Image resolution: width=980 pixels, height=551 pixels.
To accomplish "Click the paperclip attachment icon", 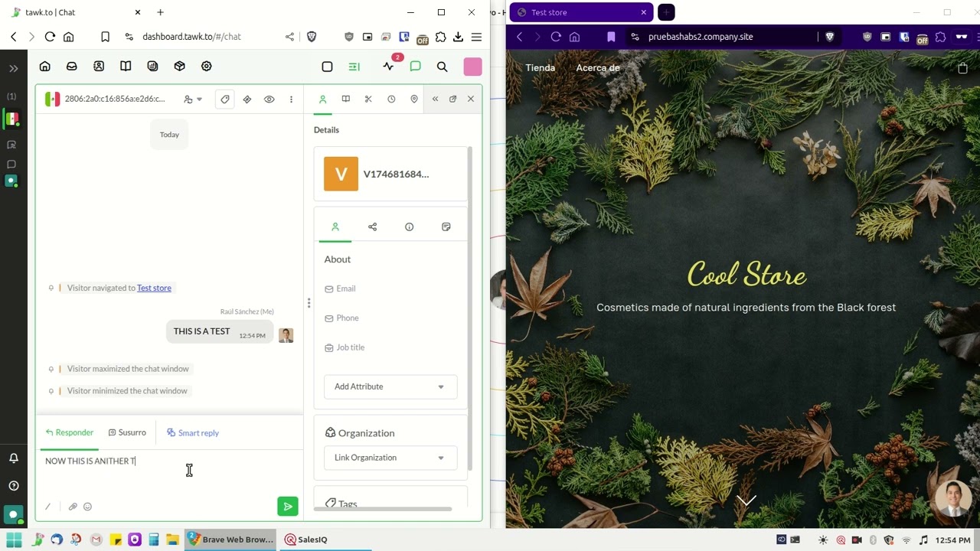I will [x=73, y=507].
